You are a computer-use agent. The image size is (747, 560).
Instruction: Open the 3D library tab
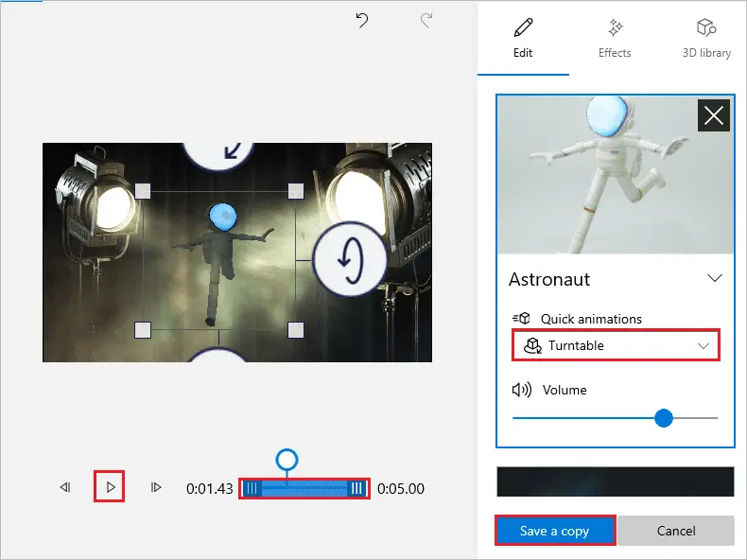[706, 38]
